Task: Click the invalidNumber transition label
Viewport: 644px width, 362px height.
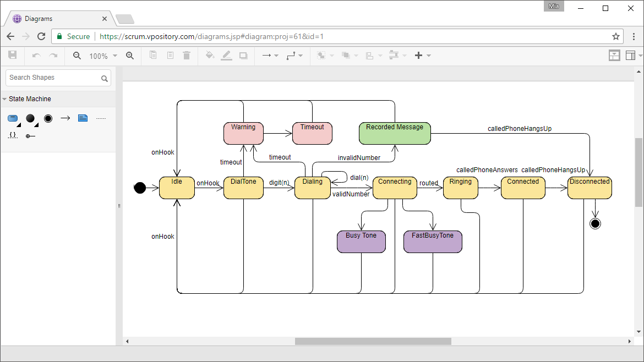Action: 359,157
